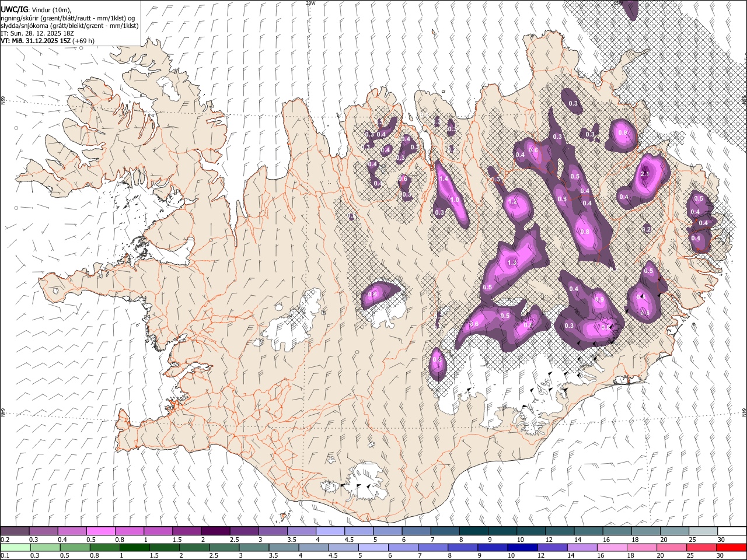The image size is (747, 560).
Task: Click the light pink 16 rain scale swatch
Action: coord(612,547)
